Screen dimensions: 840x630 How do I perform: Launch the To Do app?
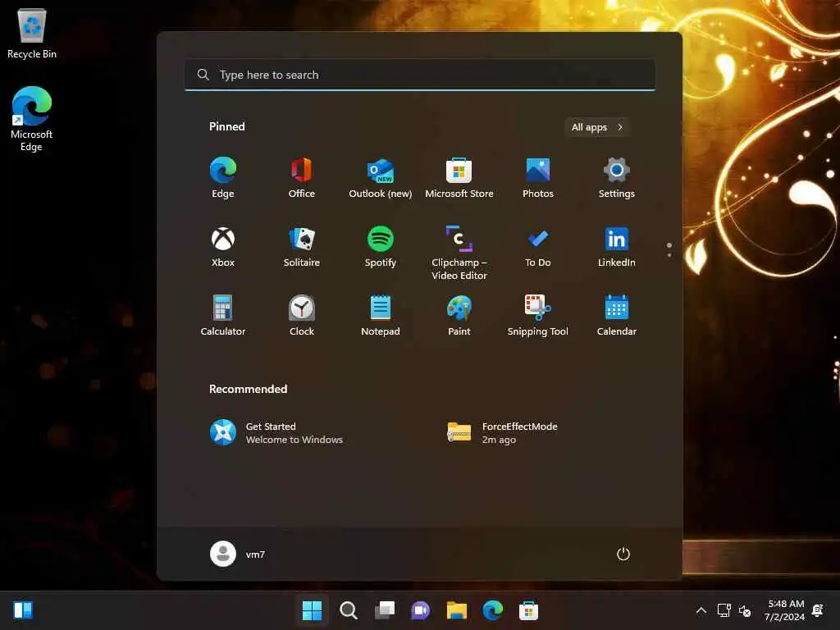(x=538, y=247)
